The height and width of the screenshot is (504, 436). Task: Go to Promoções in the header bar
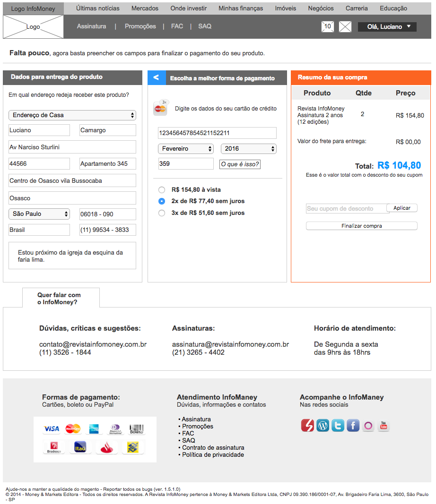click(140, 26)
